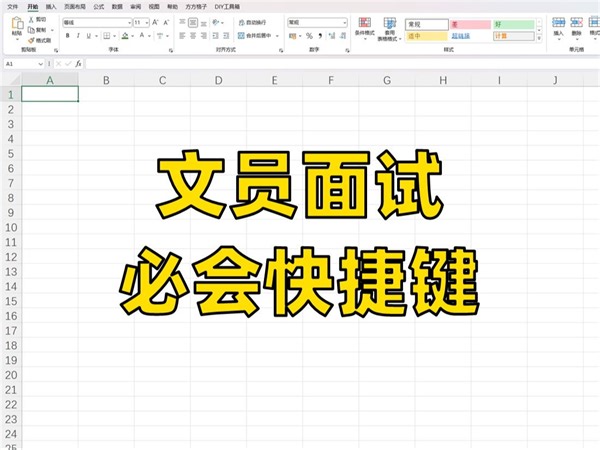Click Decrease Decimal icon
Viewport: 600px width, 450px height.
[x=343, y=36]
